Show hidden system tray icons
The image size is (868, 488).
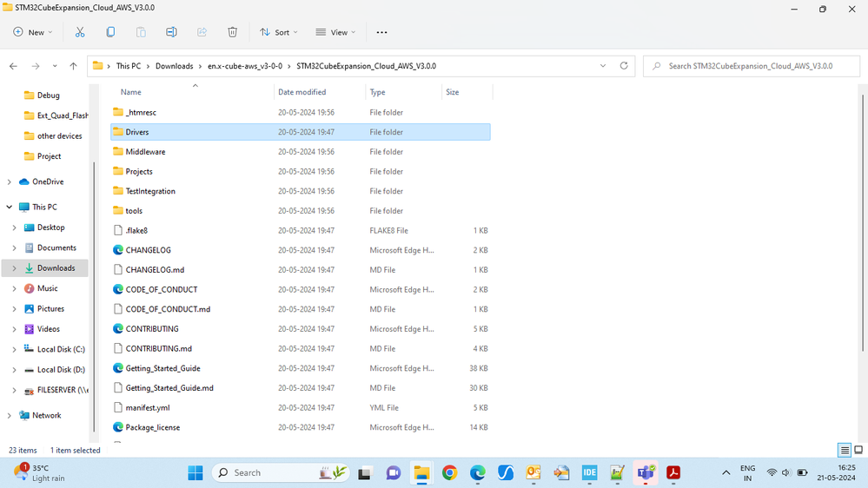pos(726,472)
